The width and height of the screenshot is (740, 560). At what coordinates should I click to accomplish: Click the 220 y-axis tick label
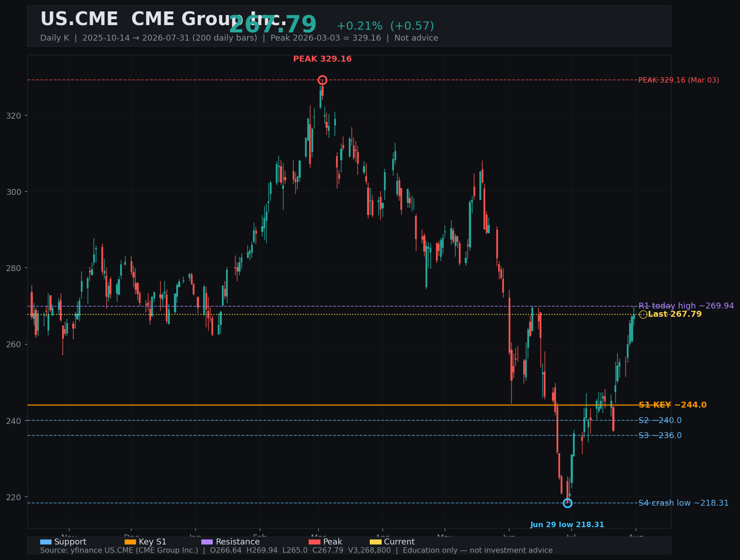click(14, 497)
